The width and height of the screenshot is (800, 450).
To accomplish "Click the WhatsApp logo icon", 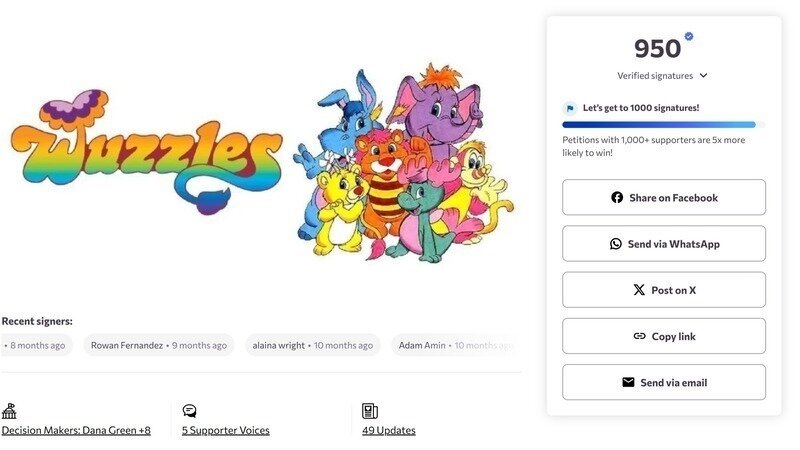I will click(x=616, y=244).
